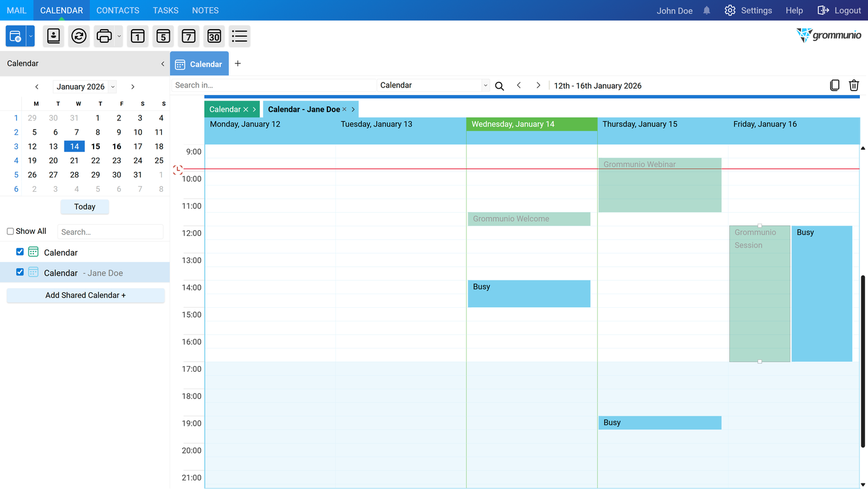Select the Grommunio Webinar appointment
Viewport: 868px width, 489px height.
(x=660, y=185)
